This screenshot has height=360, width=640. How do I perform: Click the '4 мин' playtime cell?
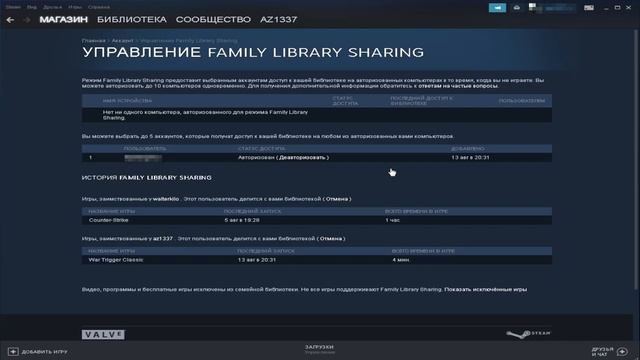400,260
